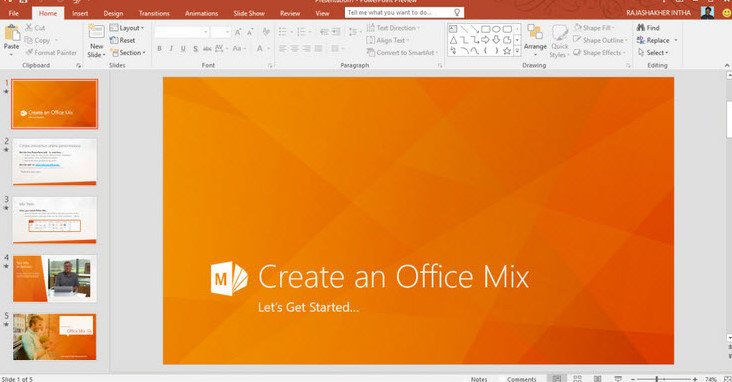Toggle Strikethrough formatting
Image resolution: width=732 pixels, height=382 pixels.
point(207,49)
